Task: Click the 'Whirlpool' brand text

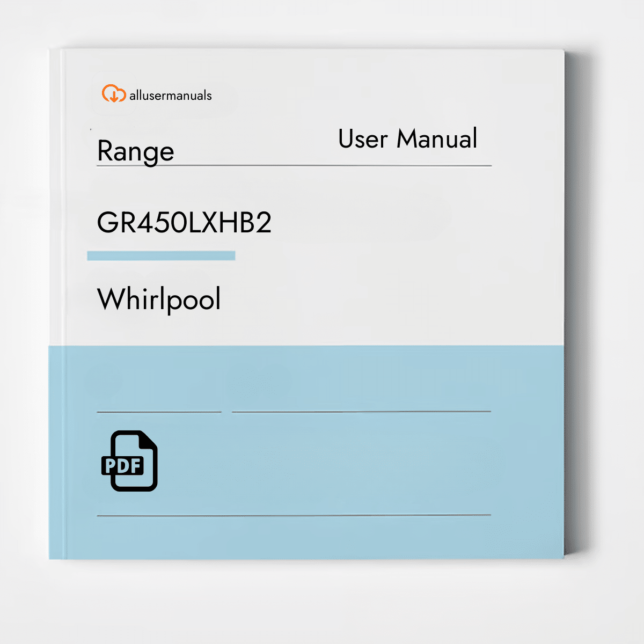Action: pos(159,299)
